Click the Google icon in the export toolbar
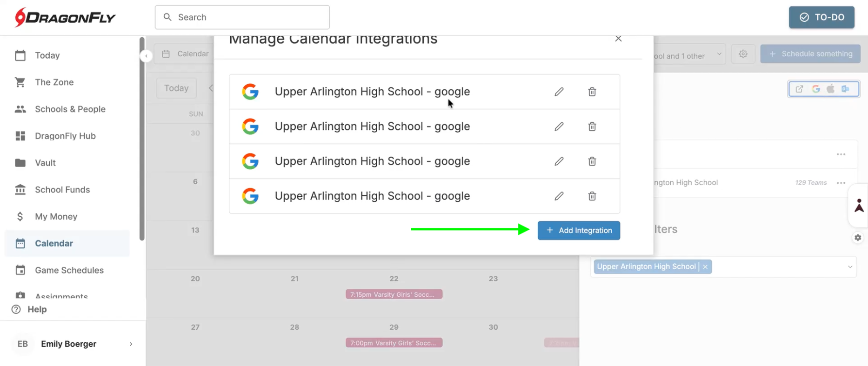This screenshot has height=366, width=868. (815, 89)
